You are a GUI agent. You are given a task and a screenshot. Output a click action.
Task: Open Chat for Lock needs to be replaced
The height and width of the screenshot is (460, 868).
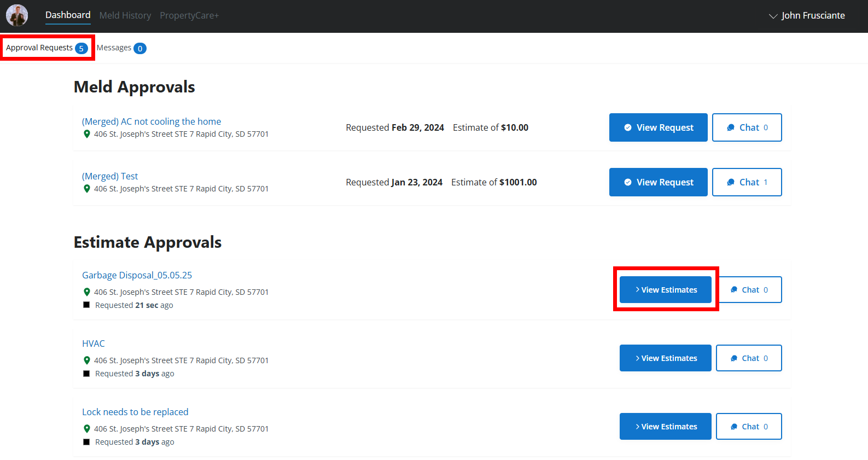749,427
